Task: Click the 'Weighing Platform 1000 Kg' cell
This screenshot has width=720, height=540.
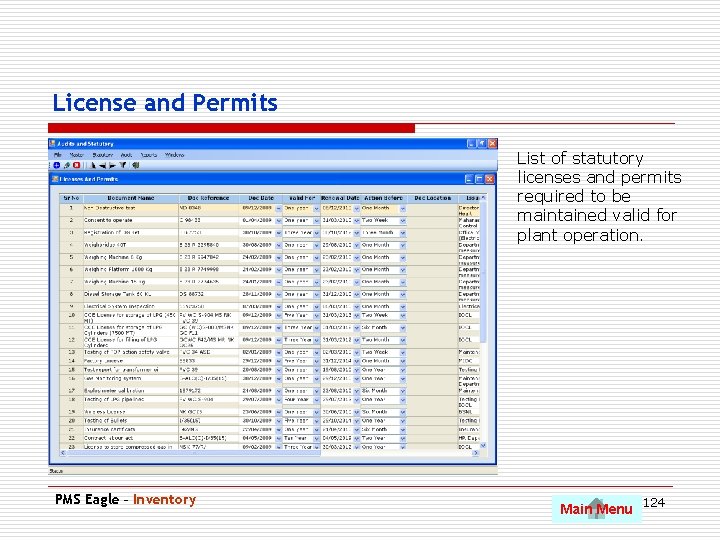Action: (x=130, y=270)
